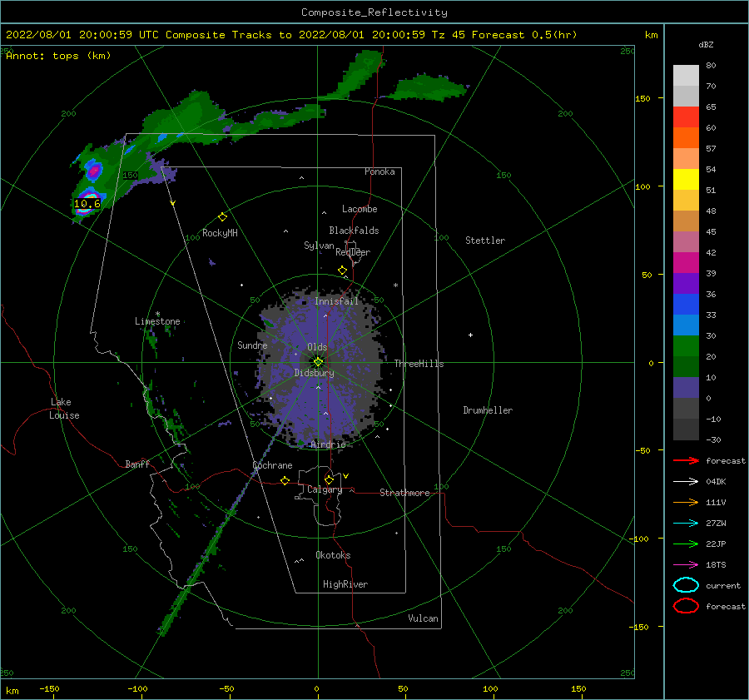Click the cyan current ellipse legend icon
749x700 pixels.
coord(686,585)
